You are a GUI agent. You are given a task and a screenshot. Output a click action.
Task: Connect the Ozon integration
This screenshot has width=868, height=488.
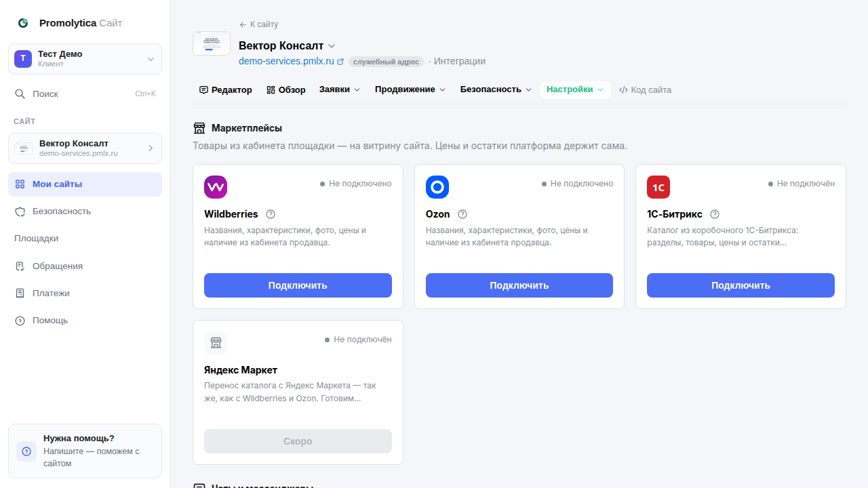pyautogui.click(x=519, y=285)
